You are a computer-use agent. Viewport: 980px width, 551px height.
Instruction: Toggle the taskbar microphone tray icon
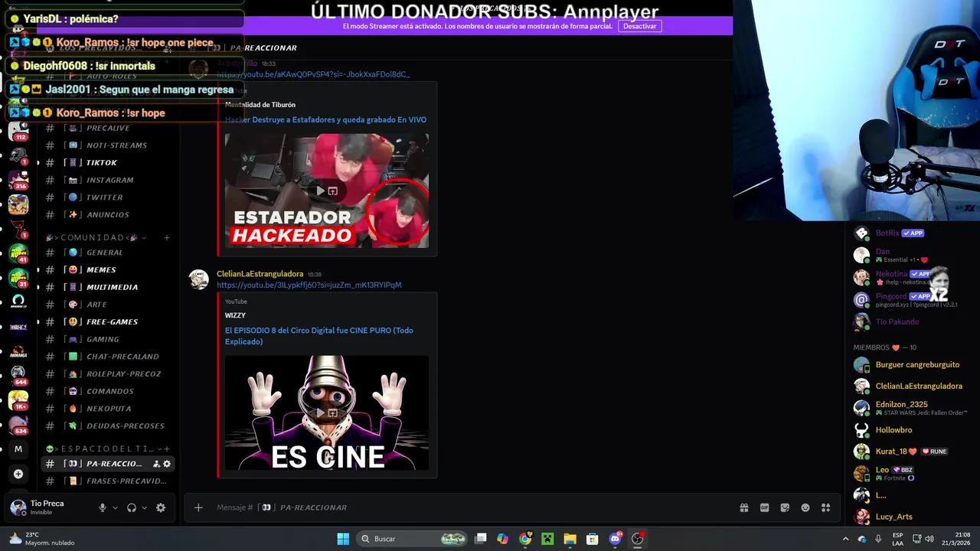[878, 539]
